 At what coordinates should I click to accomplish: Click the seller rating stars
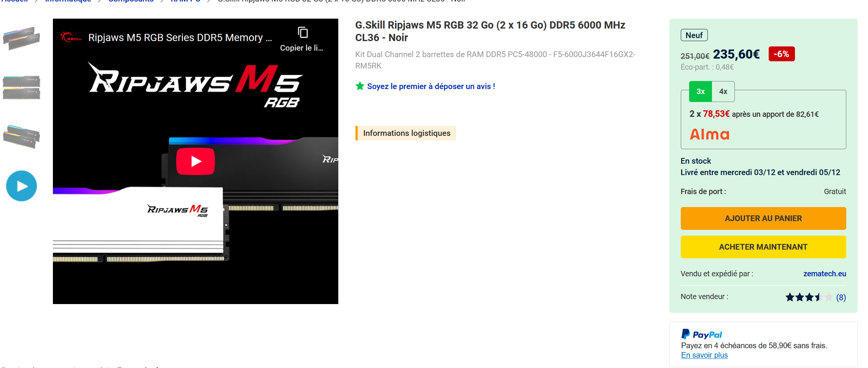809,297
